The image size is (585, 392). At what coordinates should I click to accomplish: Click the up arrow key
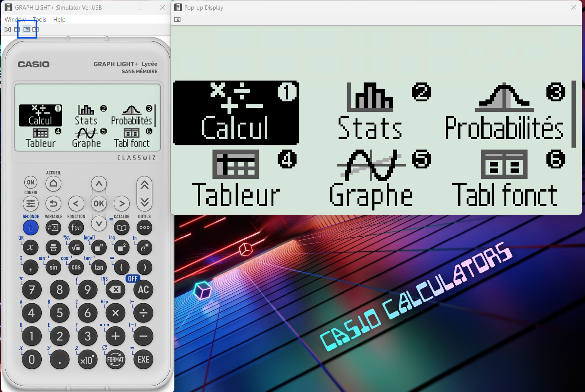point(99,184)
